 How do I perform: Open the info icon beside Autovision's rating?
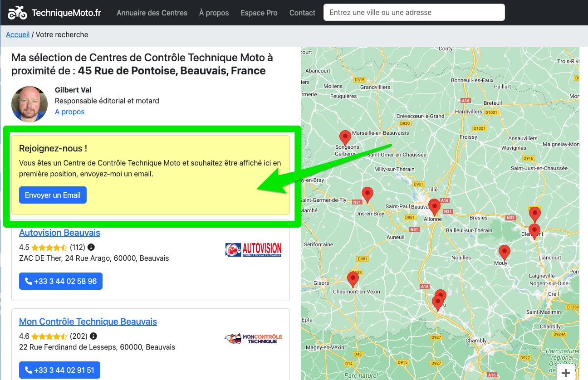point(91,247)
